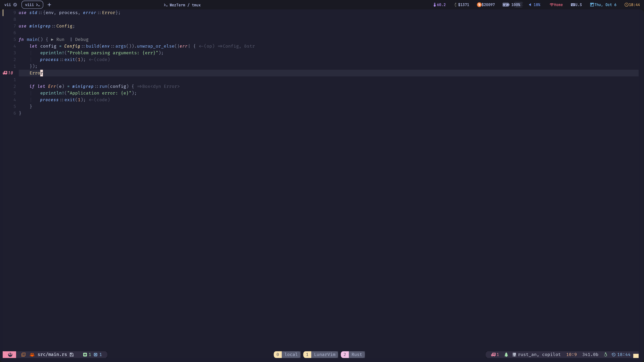Viewport: 644px width, 362px height.
Task: Click the green git added-lines icon
Action: click(85, 354)
